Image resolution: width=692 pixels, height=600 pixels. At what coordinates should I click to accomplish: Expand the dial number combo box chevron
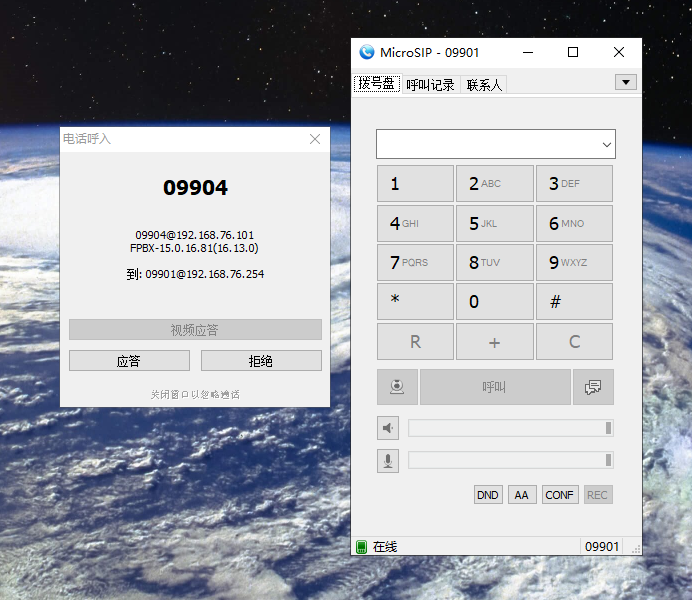[607, 144]
